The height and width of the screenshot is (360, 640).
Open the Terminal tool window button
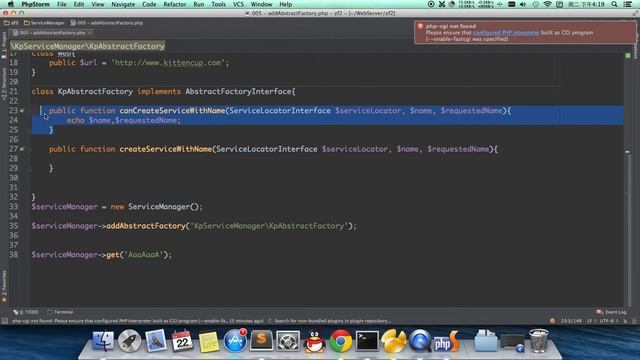60,312
